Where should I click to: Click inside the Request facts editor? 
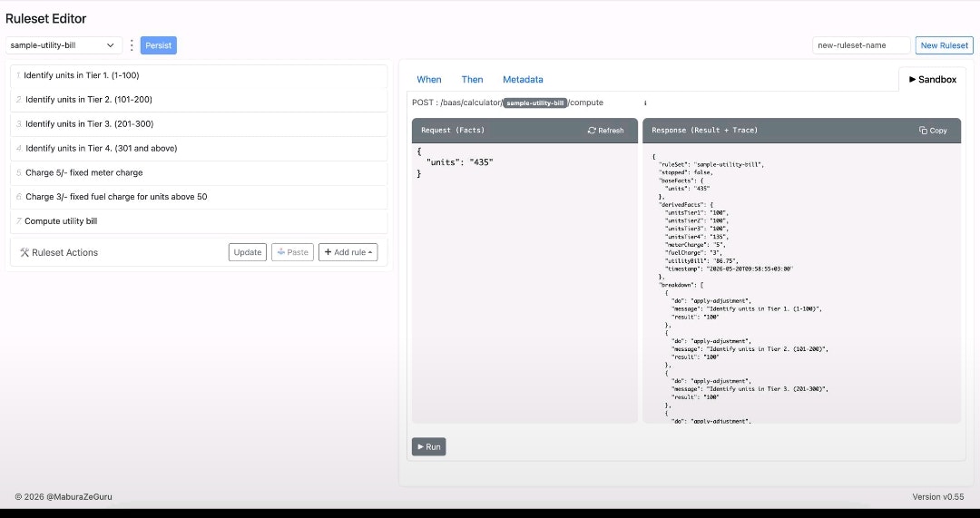coord(525,283)
